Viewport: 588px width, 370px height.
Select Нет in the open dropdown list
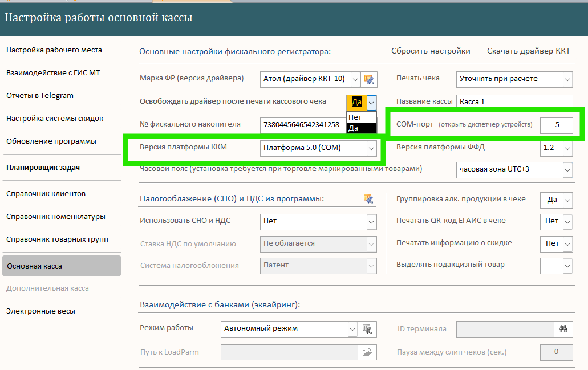362,117
